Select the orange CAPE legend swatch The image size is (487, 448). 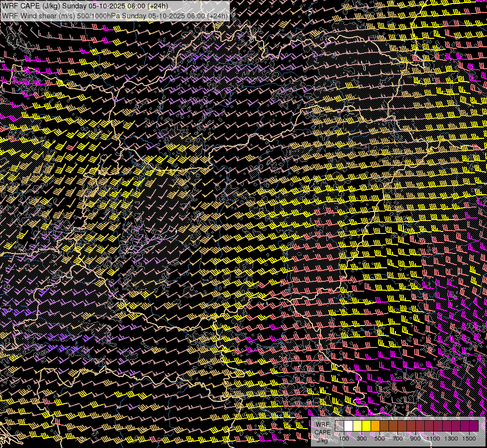coord(375,426)
